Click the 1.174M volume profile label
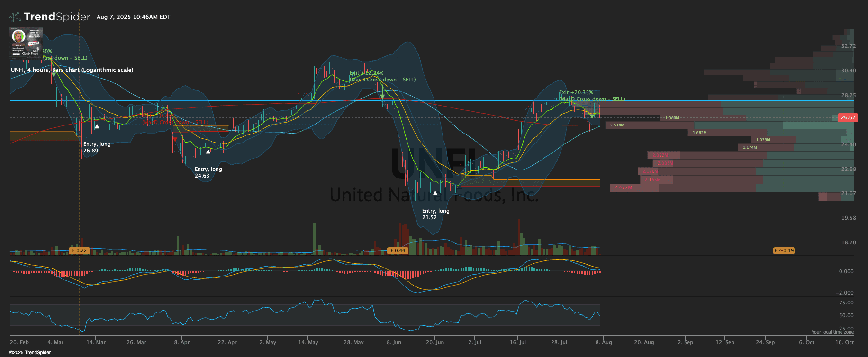Viewport: 868px width, 357px height. pos(750,147)
